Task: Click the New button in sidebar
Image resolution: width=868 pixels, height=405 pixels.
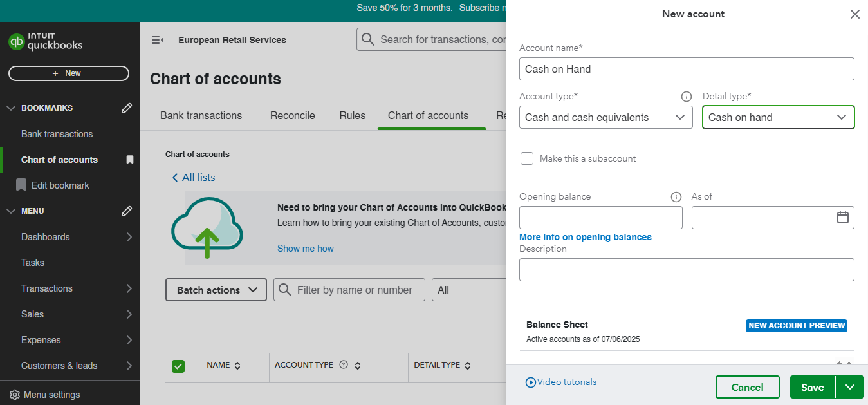Action: coord(69,73)
